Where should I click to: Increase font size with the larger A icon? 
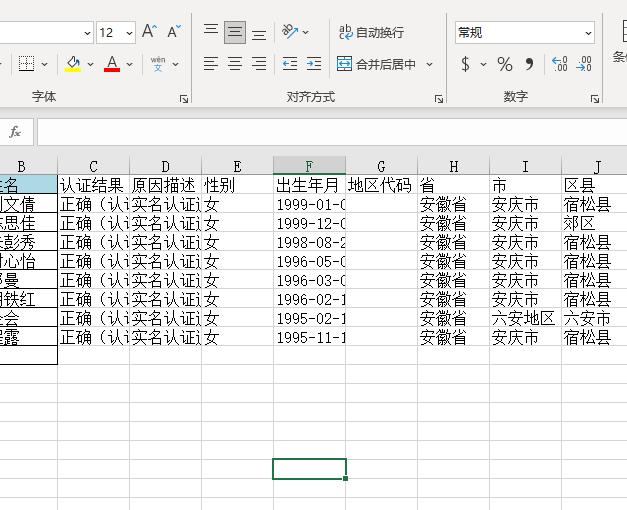(150, 31)
